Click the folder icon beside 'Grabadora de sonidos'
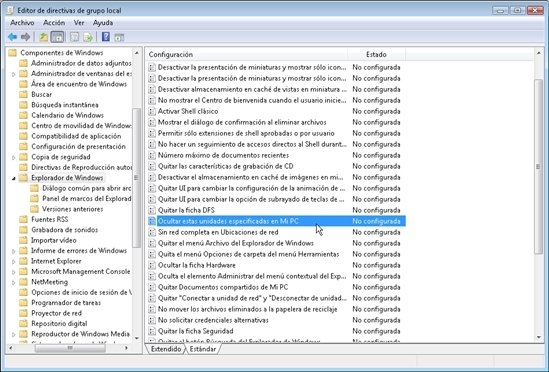The width and height of the screenshot is (549, 372). pos(23,230)
